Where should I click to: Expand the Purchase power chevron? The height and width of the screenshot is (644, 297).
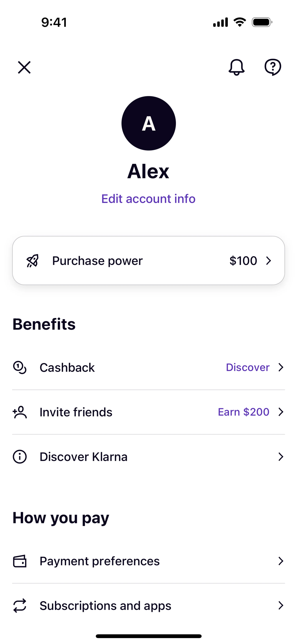pyautogui.click(x=269, y=261)
